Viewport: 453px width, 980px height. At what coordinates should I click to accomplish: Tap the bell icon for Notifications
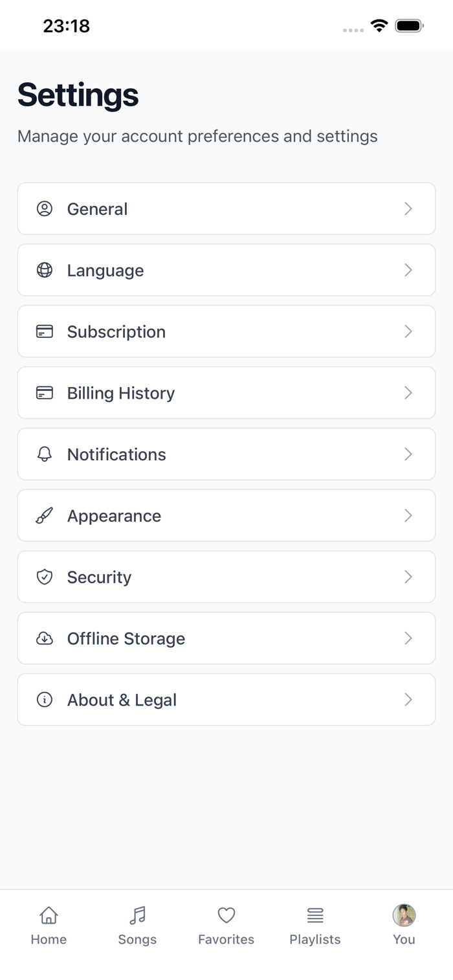tap(45, 454)
